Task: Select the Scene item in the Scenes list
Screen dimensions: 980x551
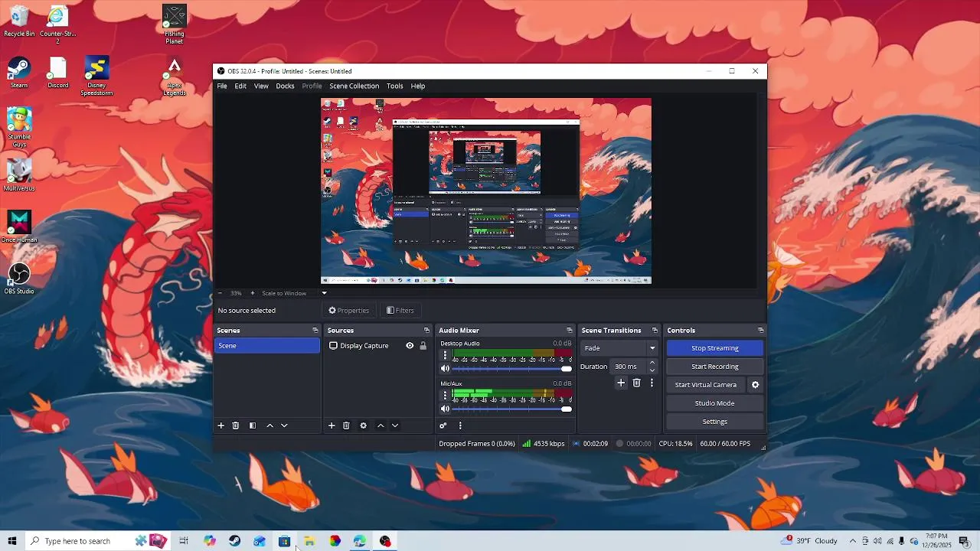Action: coord(267,346)
